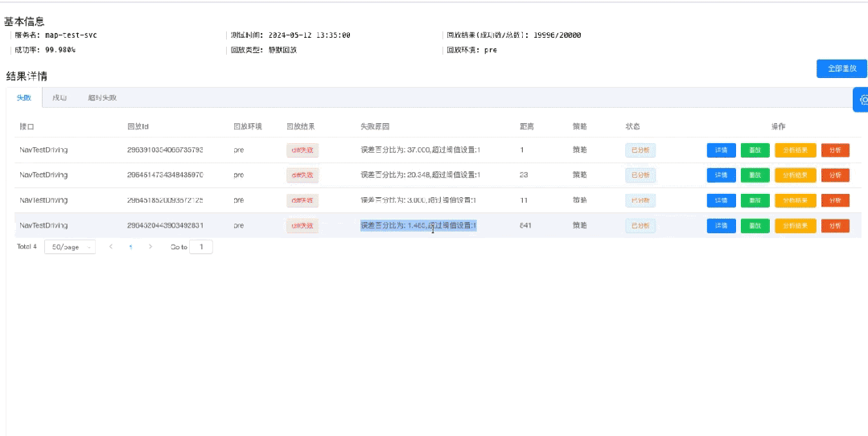This screenshot has width=868, height=436.
Task: Select page number 1 in pagination
Action: point(130,247)
